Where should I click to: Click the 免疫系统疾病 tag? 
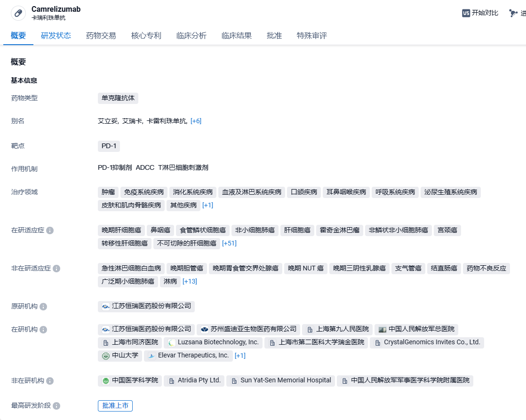(144, 192)
